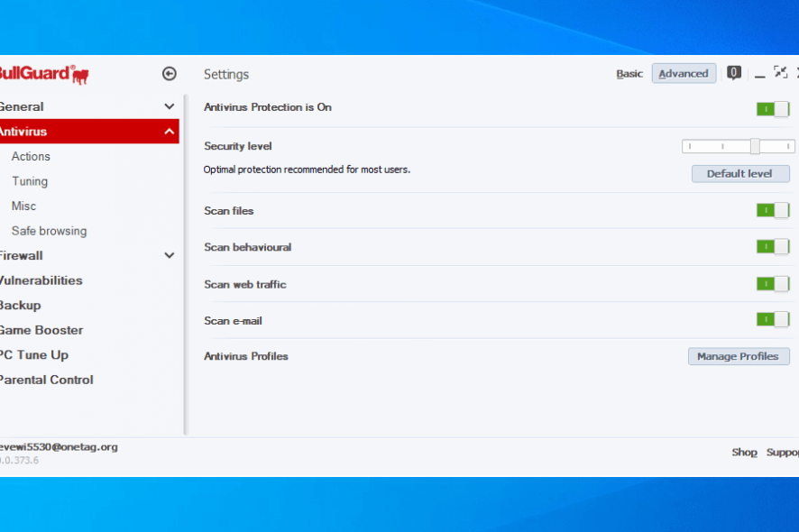This screenshot has height=532, width=799.
Task: Click the compact window arrows icon
Action: [780, 72]
